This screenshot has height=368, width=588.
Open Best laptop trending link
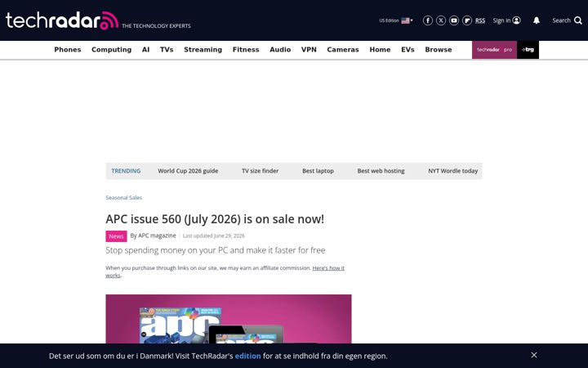(x=318, y=171)
